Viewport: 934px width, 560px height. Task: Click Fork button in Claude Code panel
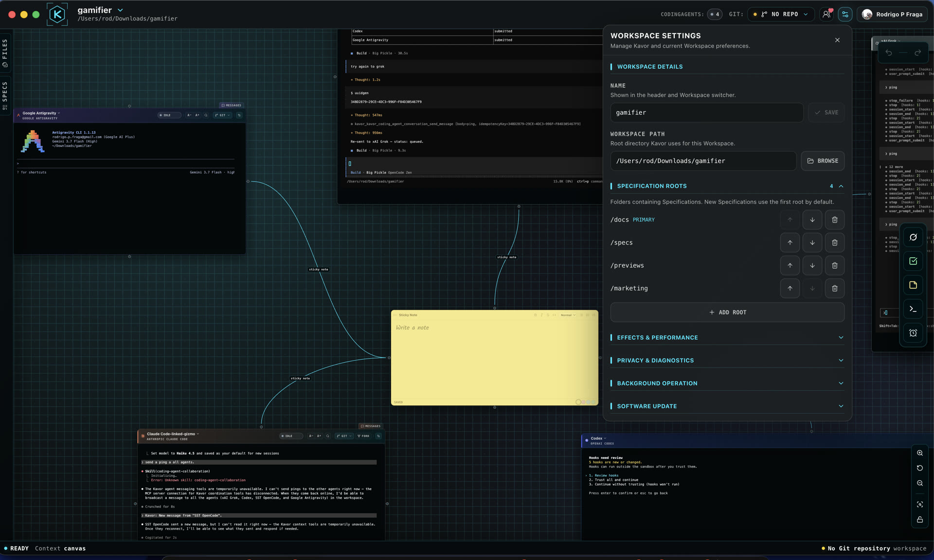pyautogui.click(x=363, y=436)
